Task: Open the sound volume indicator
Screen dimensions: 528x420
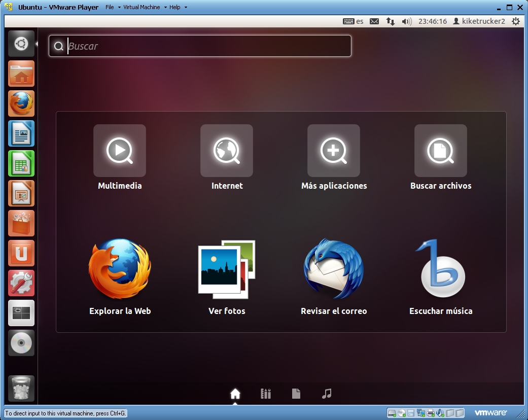Action: click(x=407, y=21)
